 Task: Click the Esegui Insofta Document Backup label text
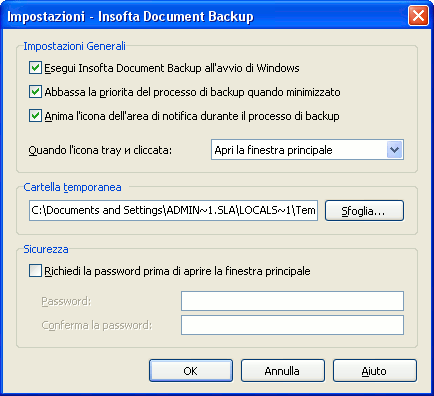point(172,68)
